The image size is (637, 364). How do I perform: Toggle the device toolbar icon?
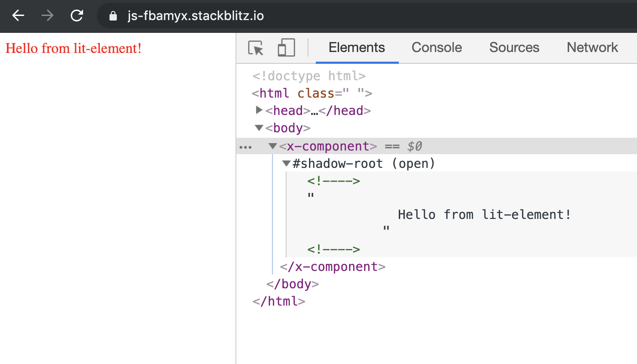[x=286, y=48]
